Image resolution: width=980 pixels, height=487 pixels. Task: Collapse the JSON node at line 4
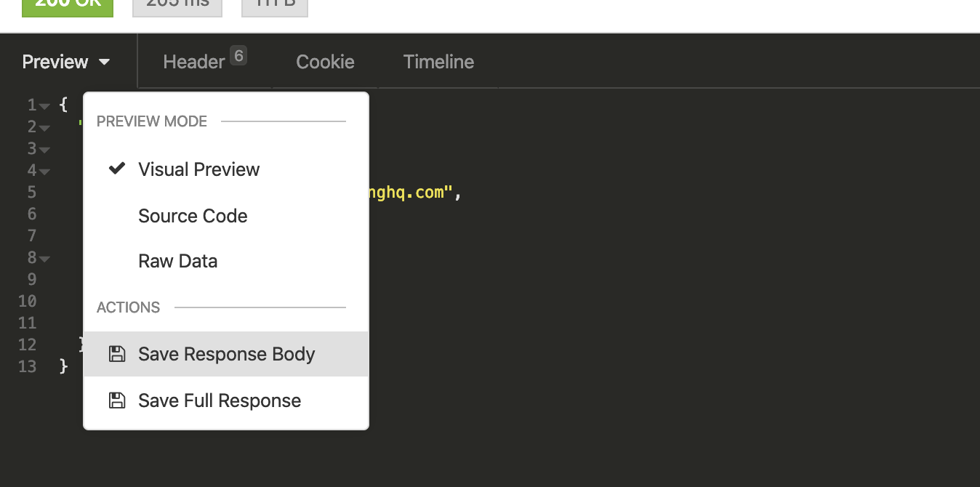pyautogui.click(x=44, y=170)
